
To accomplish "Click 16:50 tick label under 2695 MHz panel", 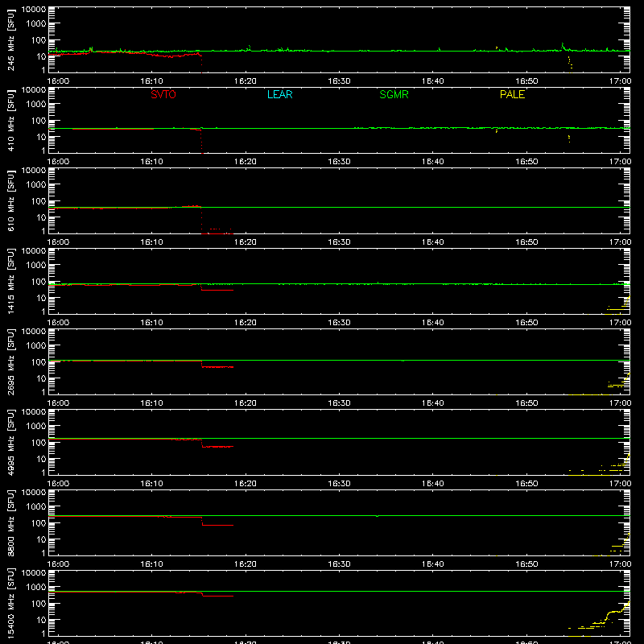I will 526,403.
